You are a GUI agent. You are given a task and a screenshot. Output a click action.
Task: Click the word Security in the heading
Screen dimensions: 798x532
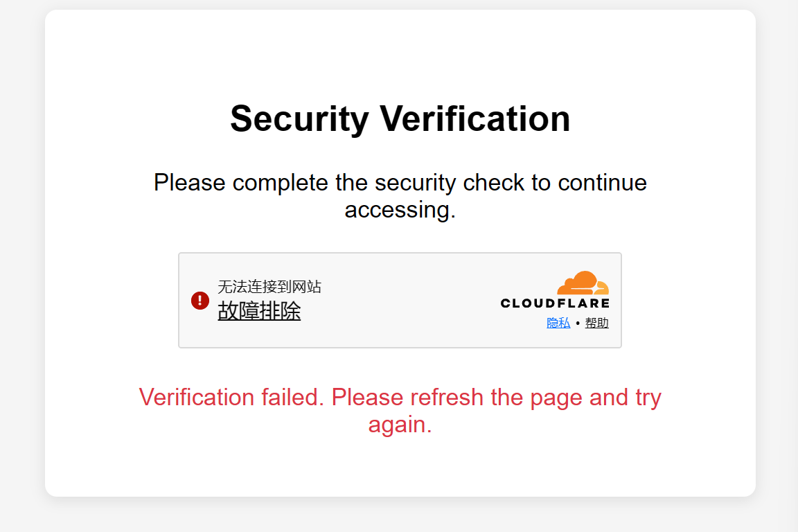coord(299,118)
